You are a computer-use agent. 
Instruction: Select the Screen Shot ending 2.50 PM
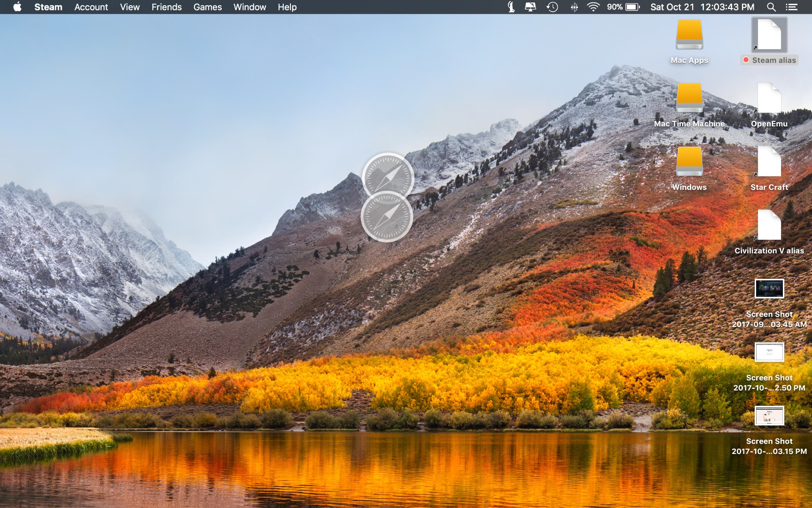769,352
